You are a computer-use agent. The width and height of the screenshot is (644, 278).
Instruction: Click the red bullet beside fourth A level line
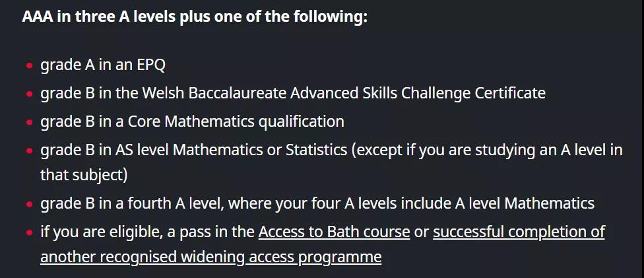(x=29, y=203)
